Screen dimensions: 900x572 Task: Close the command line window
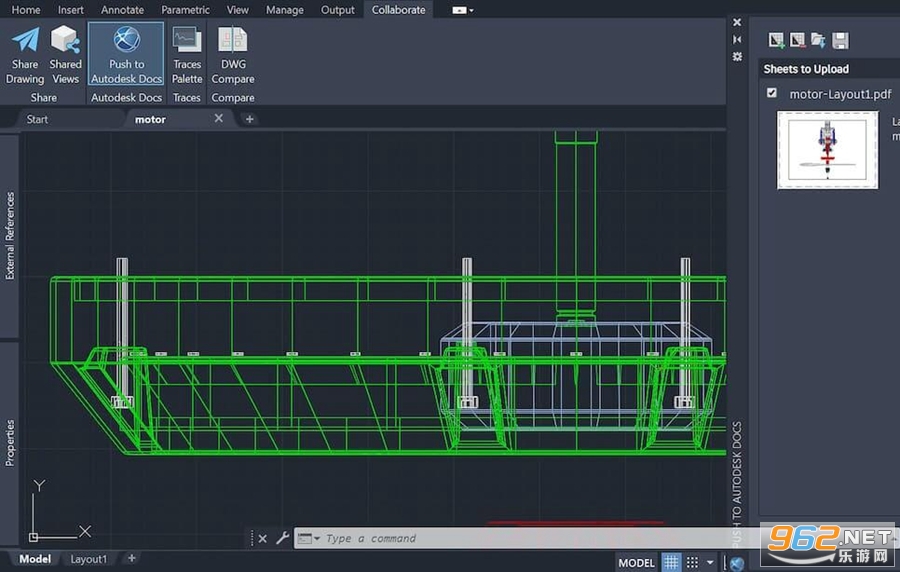(262, 538)
